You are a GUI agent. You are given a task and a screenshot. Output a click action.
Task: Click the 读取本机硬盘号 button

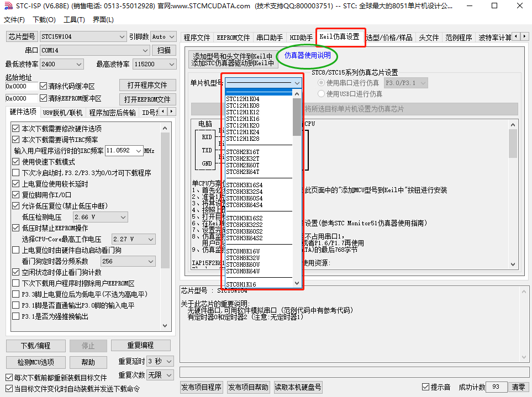point(298,387)
